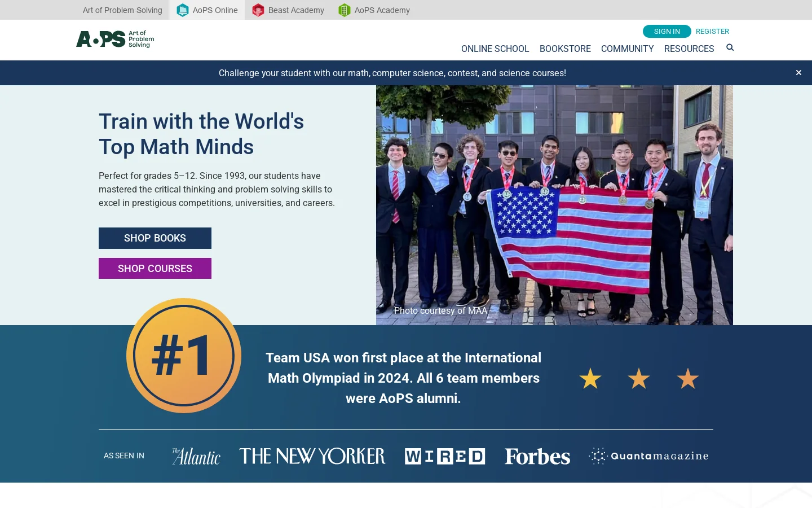Open the search magnifier icon
The width and height of the screenshot is (812, 508).
point(730,47)
